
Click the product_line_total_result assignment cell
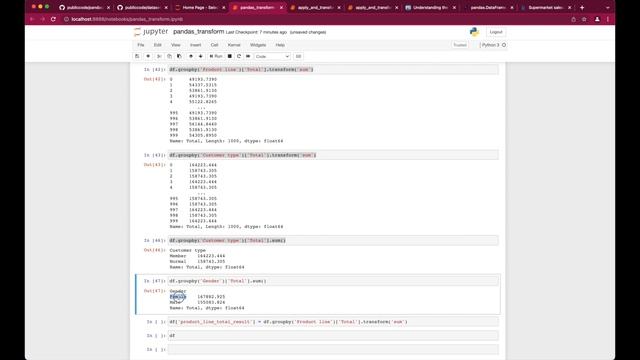point(333,322)
